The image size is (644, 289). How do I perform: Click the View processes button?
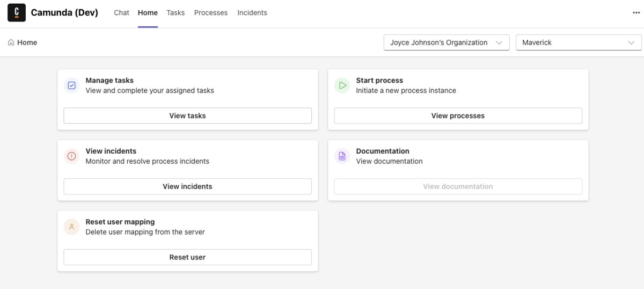(x=458, y=115)
